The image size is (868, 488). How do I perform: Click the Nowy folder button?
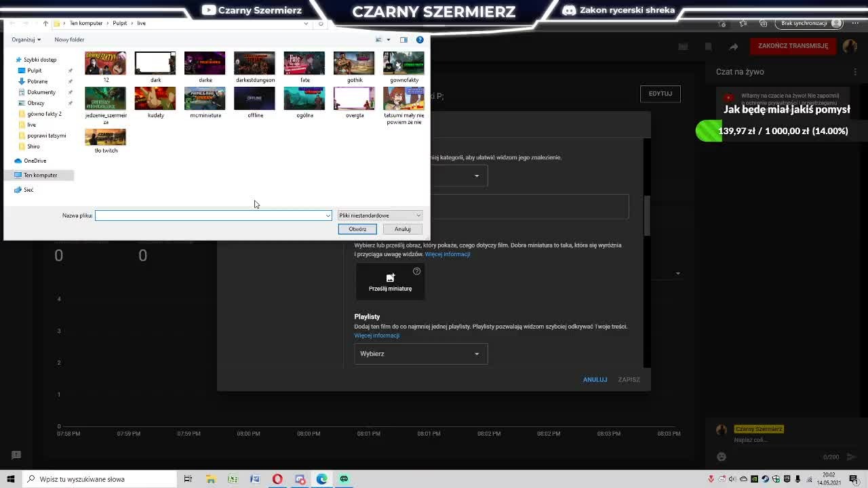coord(69,39)
